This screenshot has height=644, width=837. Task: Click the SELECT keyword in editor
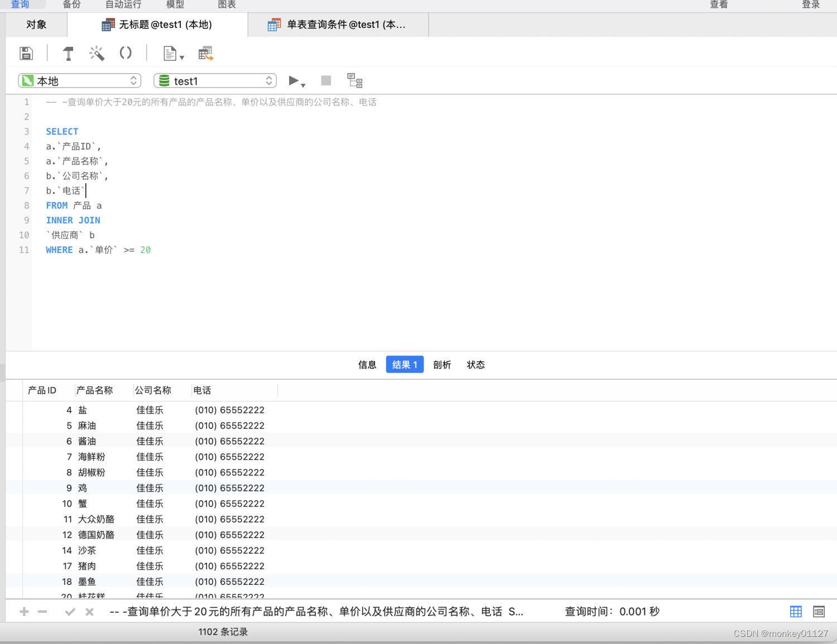pos(62,132)
